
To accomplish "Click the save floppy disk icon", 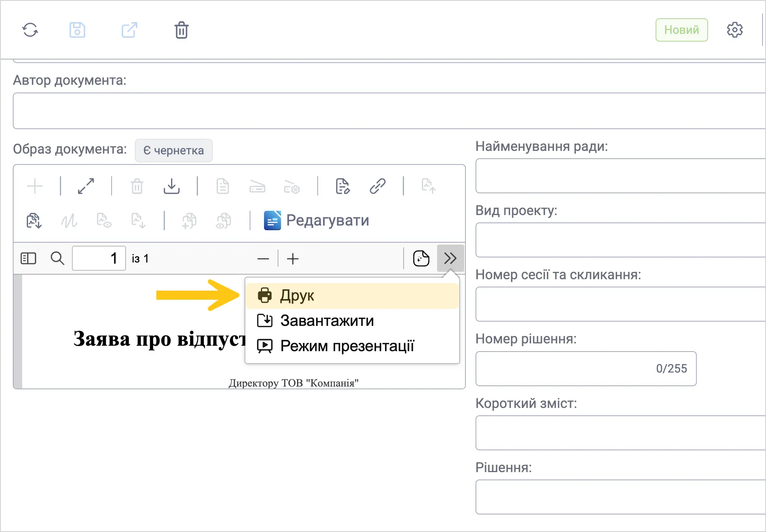I will (x=77, y=30).
